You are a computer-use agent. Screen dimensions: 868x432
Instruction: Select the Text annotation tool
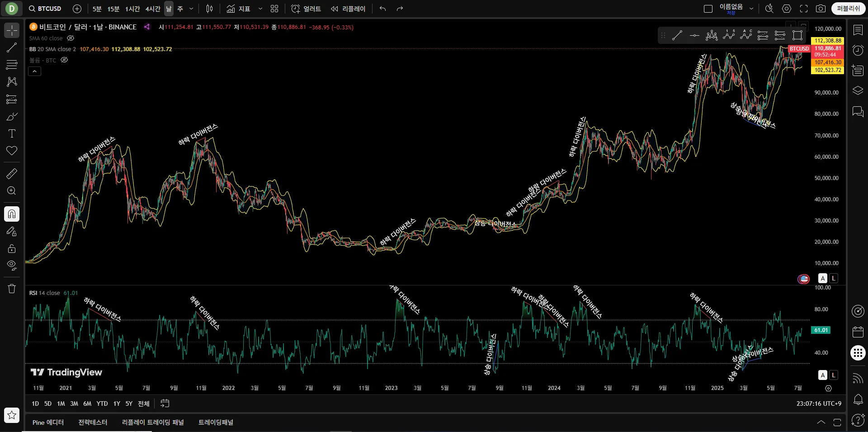(x=12, y=133)
